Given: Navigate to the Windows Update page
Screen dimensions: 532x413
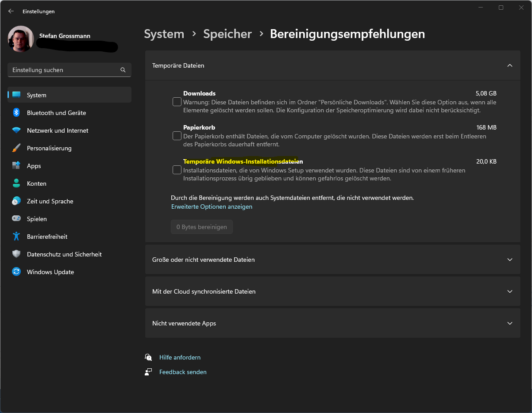Looking at the screenshot, I should (x=69, y=272).
